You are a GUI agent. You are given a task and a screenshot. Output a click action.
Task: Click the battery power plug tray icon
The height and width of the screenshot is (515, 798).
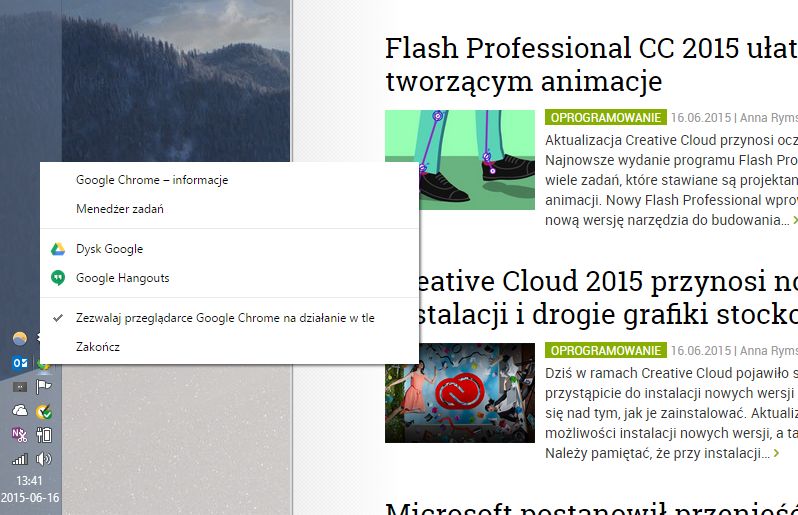click(44, 435)
